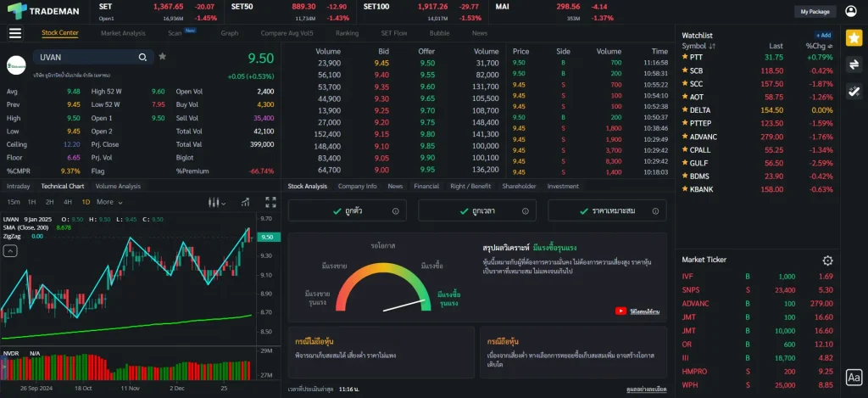Open Compare Avg Vol5 tab
This screenshot has width=868, height=398.
pos(287,33)
